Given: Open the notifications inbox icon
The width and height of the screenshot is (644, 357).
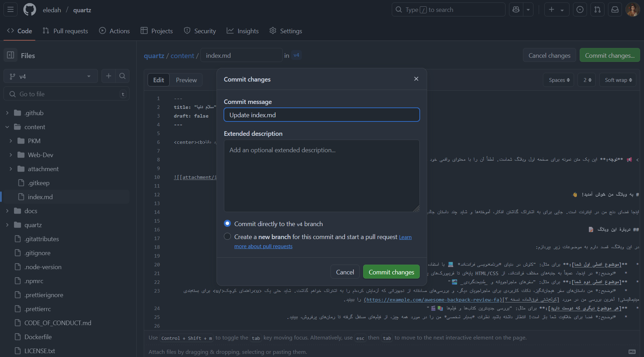Looking at the screenshot, I should pyautogui.click(x=615, y=9).
